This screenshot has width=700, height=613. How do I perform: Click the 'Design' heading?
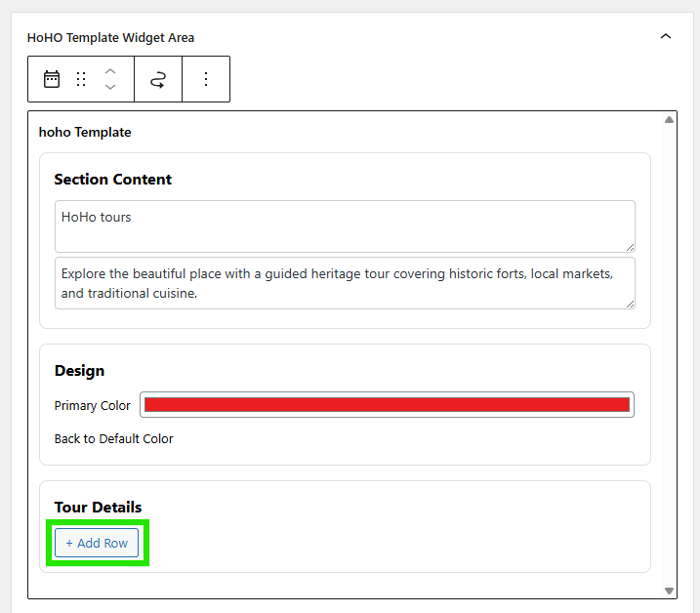pyautogui.click(x=79, y=371)
